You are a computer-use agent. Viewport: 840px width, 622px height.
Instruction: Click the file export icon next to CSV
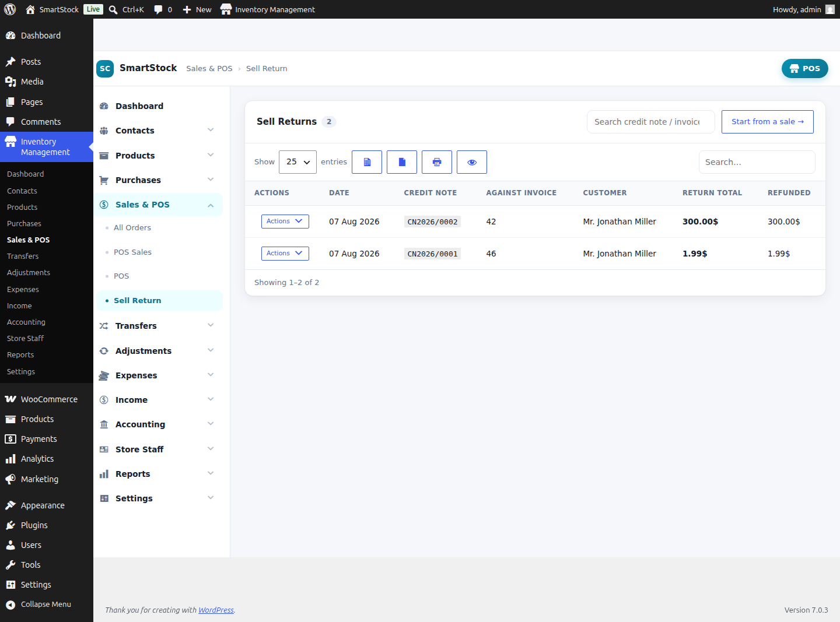click(x=402, y=162)
